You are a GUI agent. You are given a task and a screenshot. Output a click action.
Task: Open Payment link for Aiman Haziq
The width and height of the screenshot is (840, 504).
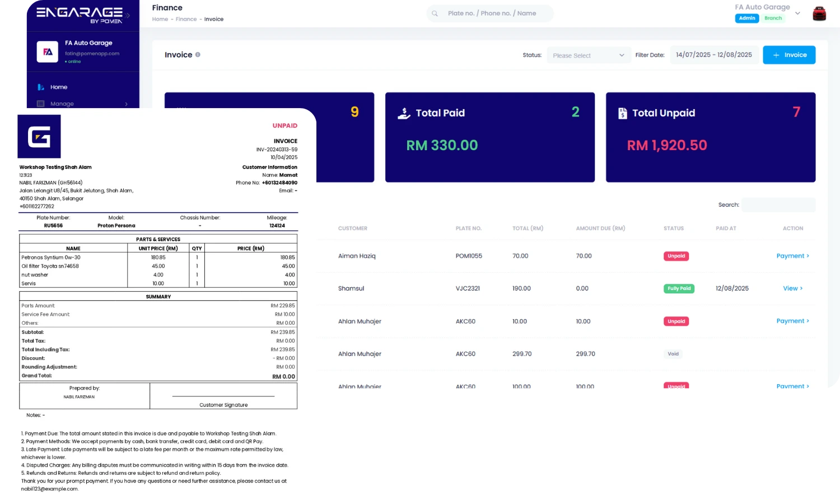[792, 256]
